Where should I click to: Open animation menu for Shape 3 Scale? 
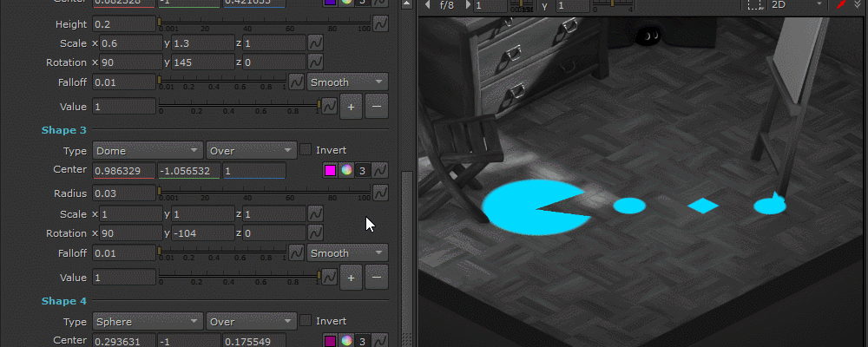316,213
